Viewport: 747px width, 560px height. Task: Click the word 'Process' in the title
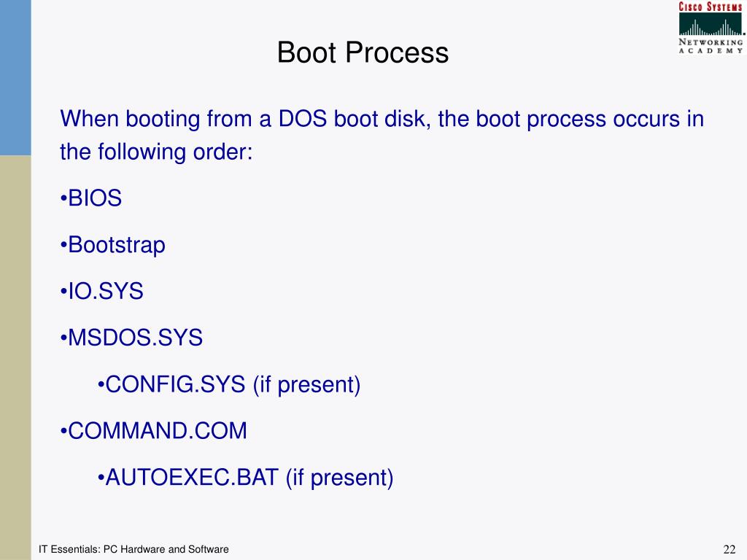(x=397, y=52)
